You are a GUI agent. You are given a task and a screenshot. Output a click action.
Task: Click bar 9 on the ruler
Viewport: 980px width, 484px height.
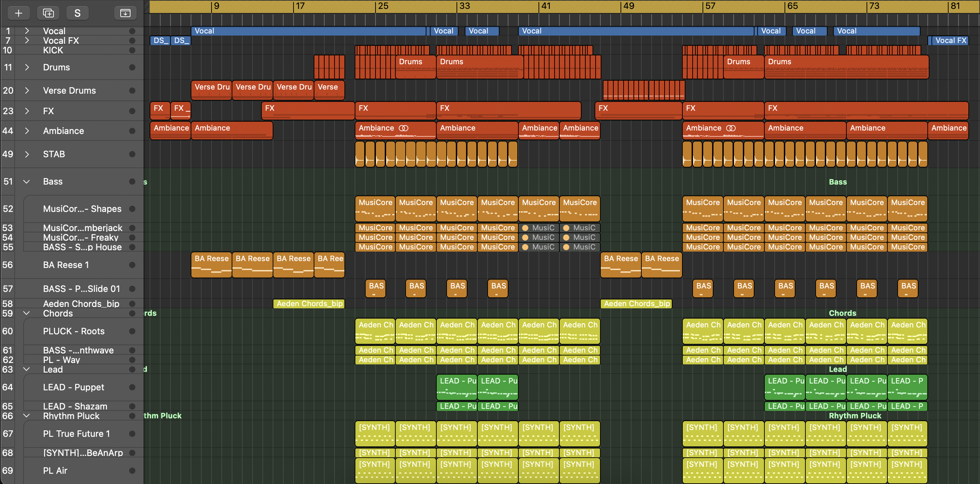pyautogui.click(x=216, y=6)
